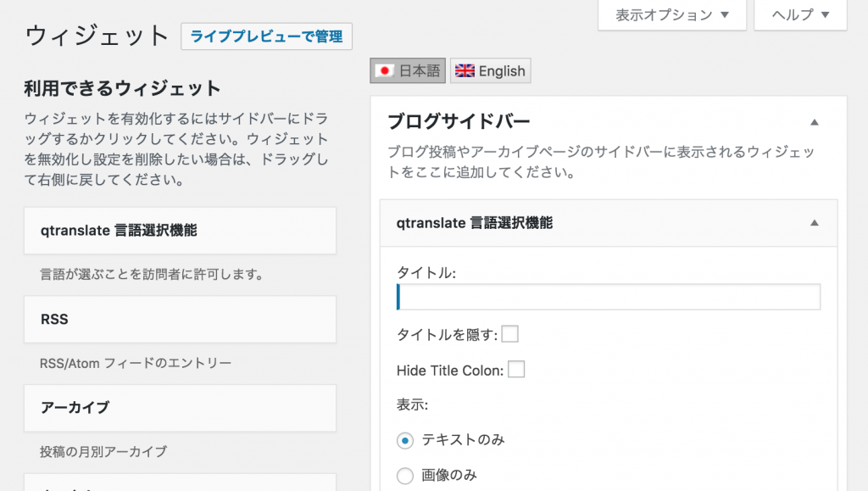Click the British flag icon next to English
The height and width of the screenshot is (491, 868).
[x=465, y=70]
